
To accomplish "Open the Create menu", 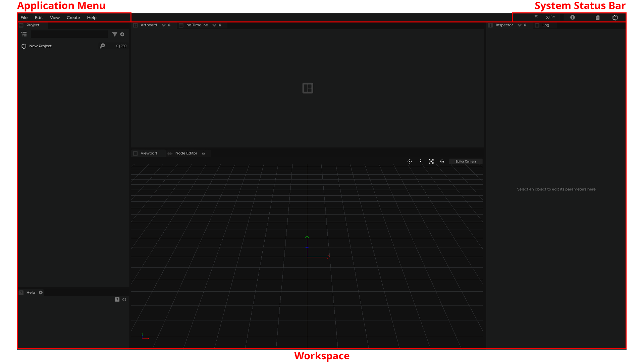I will pos(73,18).
